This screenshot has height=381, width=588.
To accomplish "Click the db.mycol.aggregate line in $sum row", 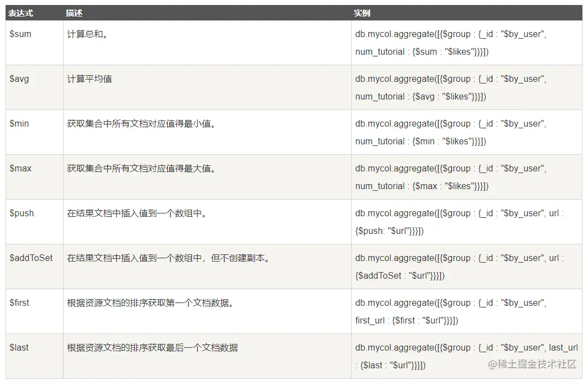I will 451,34.
